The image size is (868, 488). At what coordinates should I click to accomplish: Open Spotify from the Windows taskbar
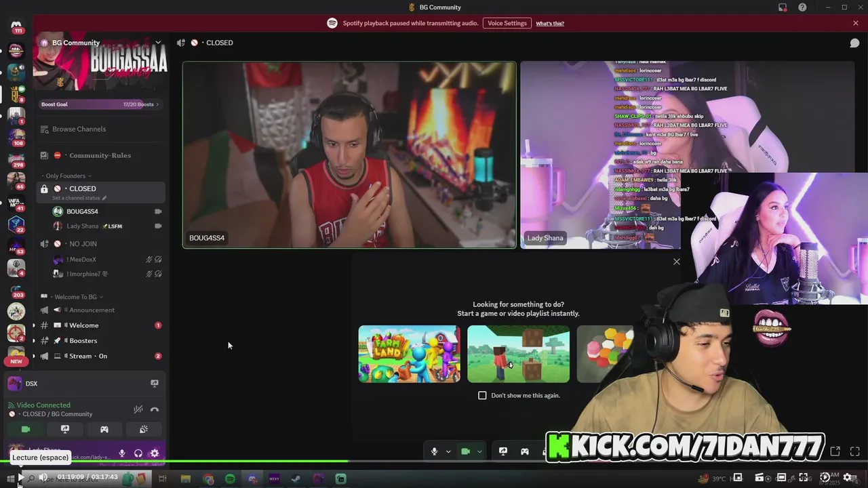pyautogui.click(x=230, y=479)
